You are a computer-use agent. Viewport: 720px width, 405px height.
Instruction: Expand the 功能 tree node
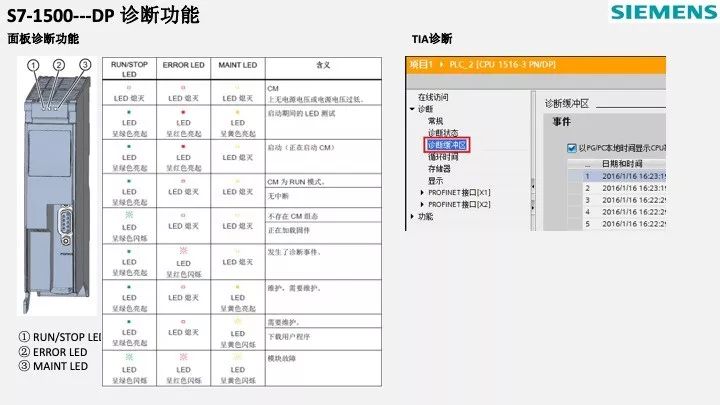tap(412, 216)
